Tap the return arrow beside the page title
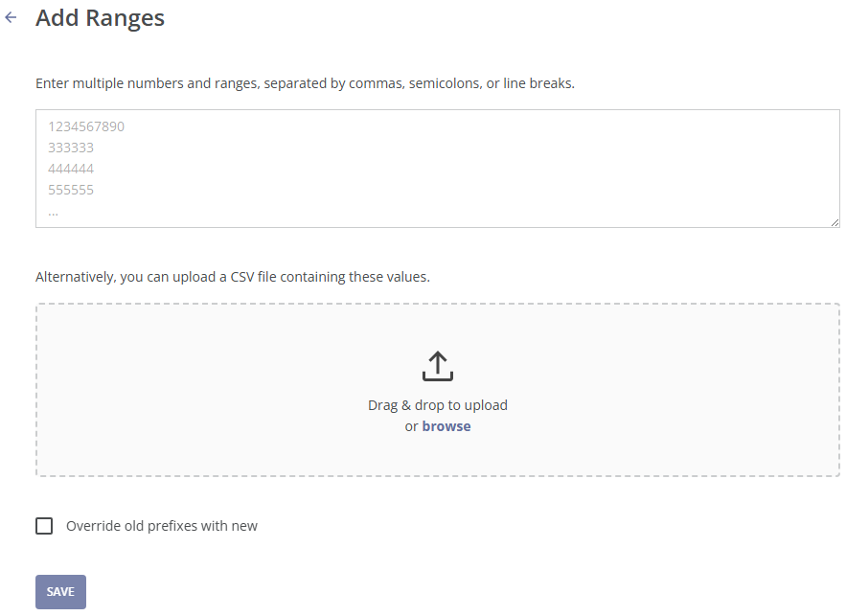Viewport: 846px width, 616px height. click(x=11, y=17)
